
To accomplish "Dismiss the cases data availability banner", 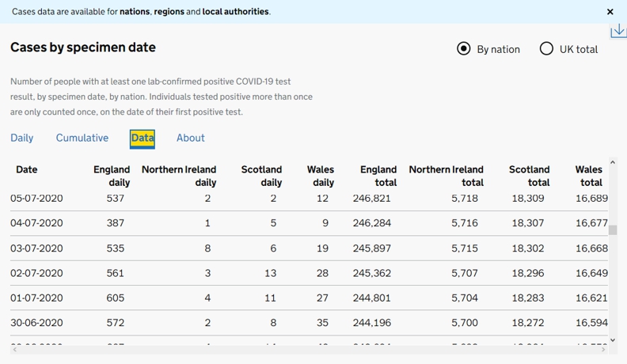I will pyautogui.click(x=610, y=12).
